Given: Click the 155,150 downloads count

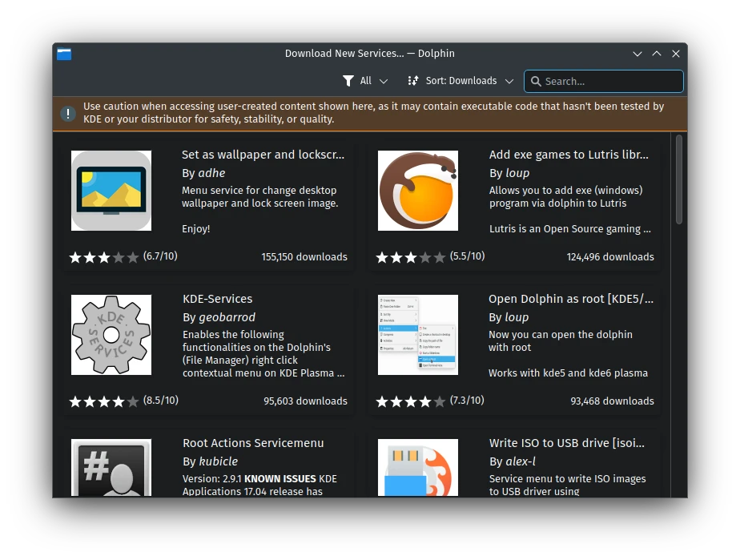Looking at the screenshot, I should [x=304, y=257].
